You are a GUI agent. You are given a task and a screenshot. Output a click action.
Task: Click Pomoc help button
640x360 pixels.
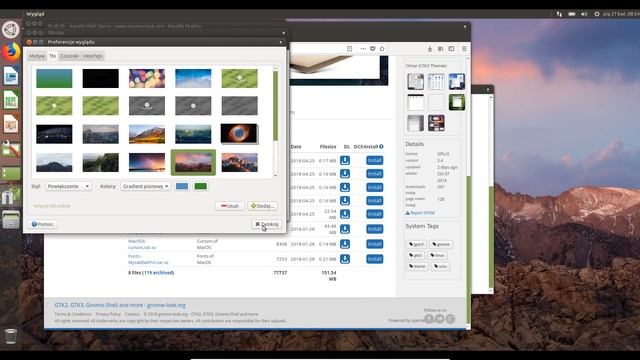[42, 224]
